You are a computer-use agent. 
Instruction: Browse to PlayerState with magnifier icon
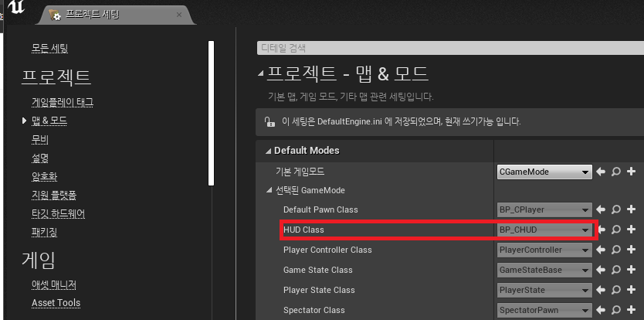[x=615, y=290]
